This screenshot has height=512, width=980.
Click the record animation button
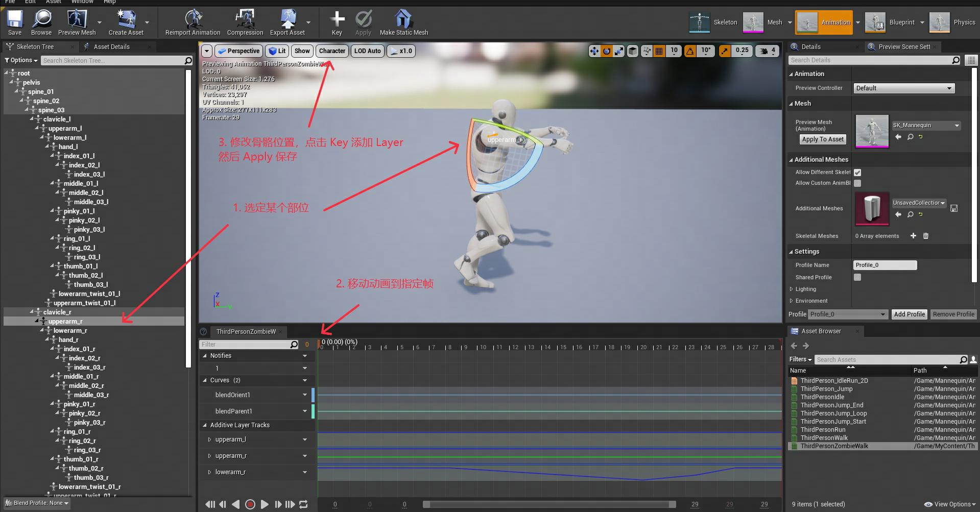click(x=250, y=504)
